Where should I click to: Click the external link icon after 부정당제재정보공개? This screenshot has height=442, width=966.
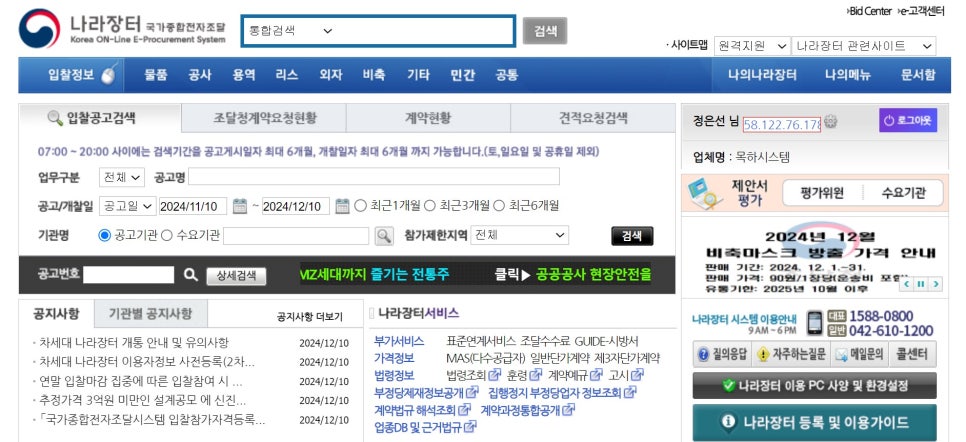[473, 392]
